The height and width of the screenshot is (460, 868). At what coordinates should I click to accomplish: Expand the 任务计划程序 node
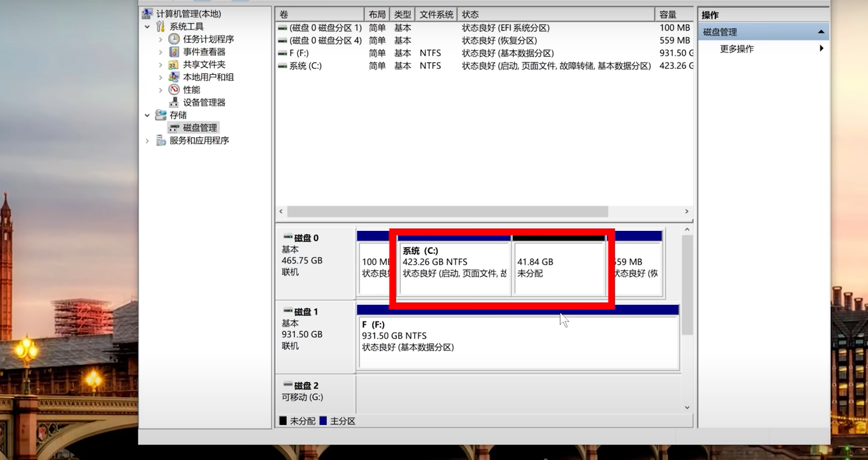click(x=160, y=40)
